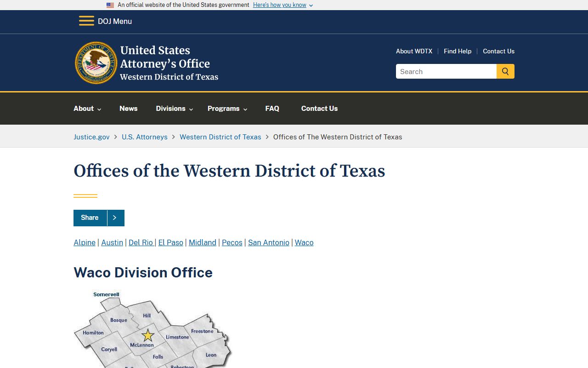The width and height of the screenshot is (588, 368).
Task: Open the News menu item
Action: [x=128, y=109]
